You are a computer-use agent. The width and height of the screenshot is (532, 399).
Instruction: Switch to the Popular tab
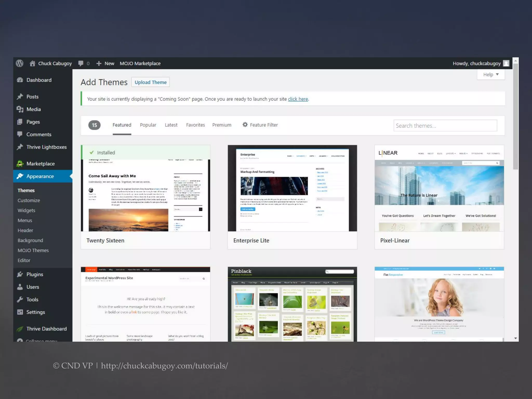[x=148, y=125]
